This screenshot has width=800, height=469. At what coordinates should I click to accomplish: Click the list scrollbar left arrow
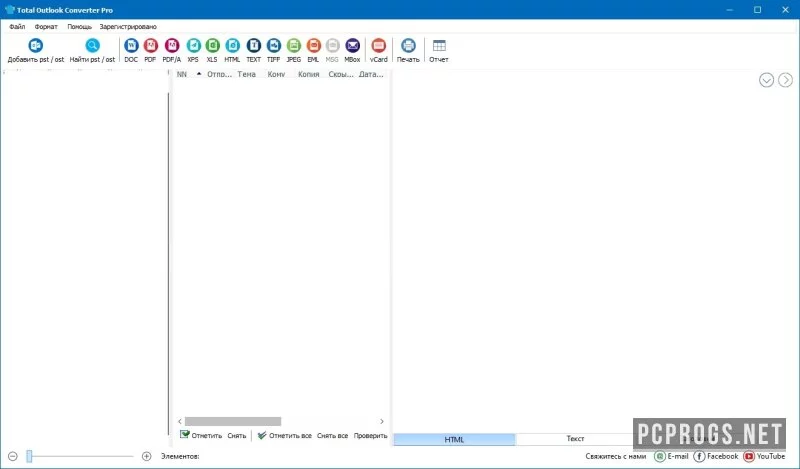180,422
